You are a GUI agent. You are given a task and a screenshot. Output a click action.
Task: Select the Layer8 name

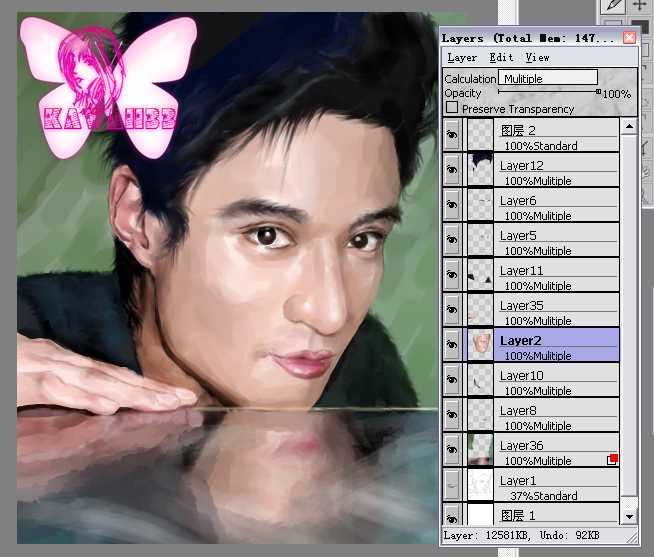pos(518,411)
